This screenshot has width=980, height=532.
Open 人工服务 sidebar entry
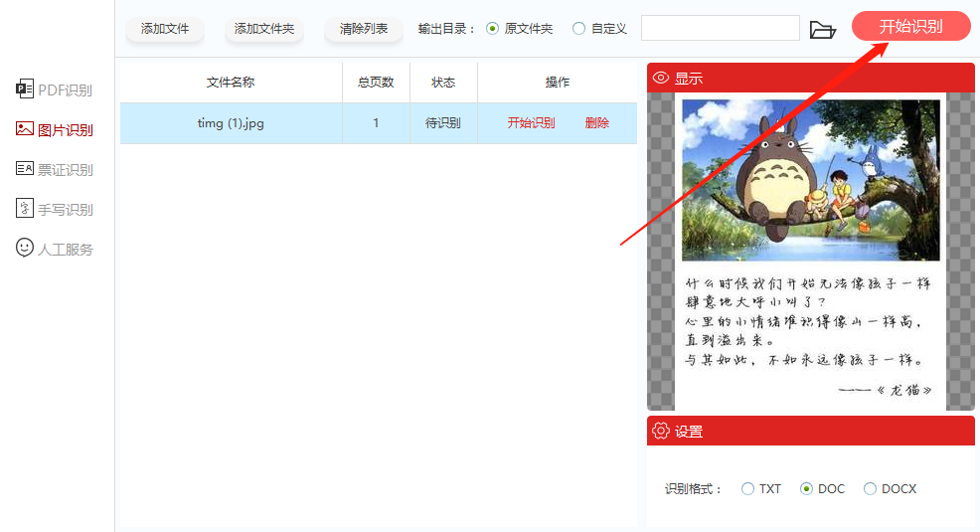click(x=55, y=249)
